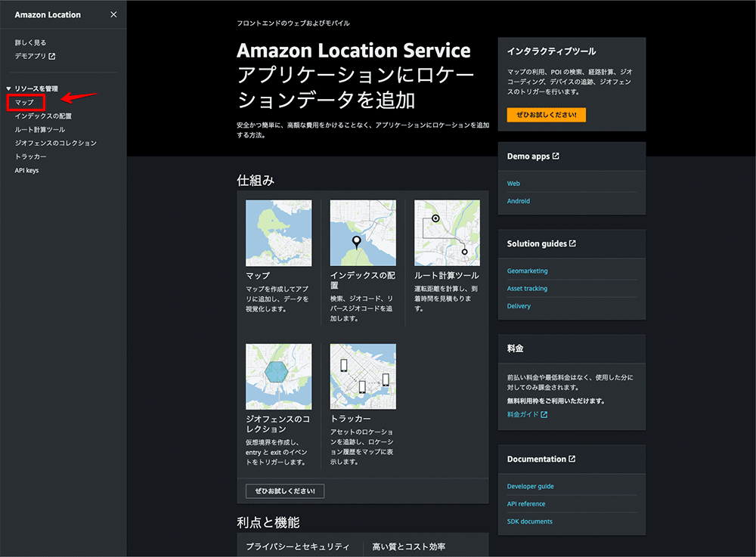Click the ジオフェンスのコレクション card title
The height and width of the screenshot is (557, 756).
(278, 424)
